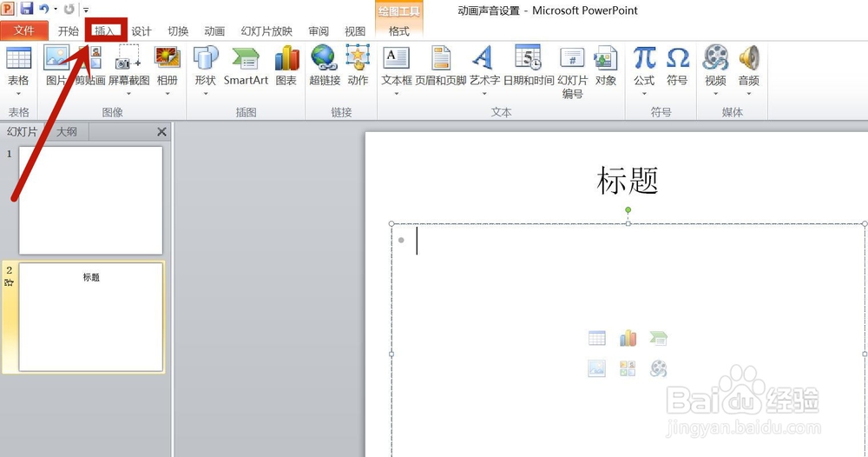Insert a 符号 symbol

pos(677,66)
